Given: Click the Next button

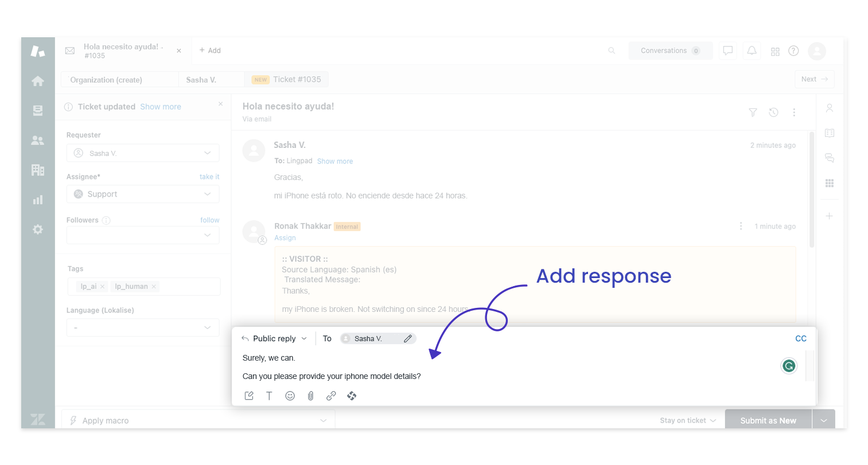Looking at the screenshot, I should click(x=815, y=79).
